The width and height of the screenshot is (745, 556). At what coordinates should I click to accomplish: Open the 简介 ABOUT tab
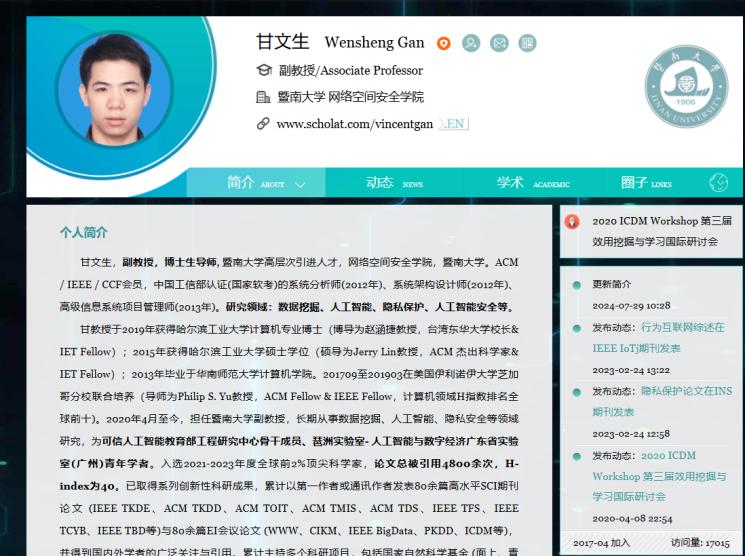click(x=256, y=183)
